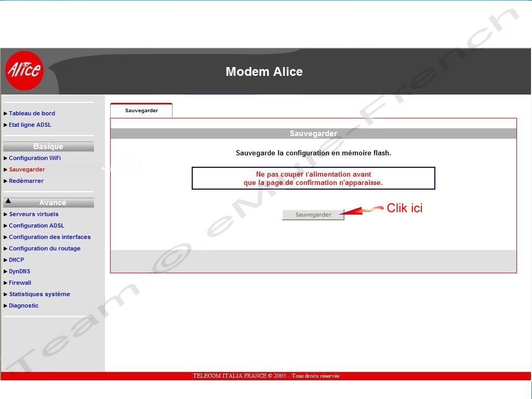The height and width of the screenshot is (399, 532).
Task: Select the Sauvegarder tab
Action: (141, 111)
